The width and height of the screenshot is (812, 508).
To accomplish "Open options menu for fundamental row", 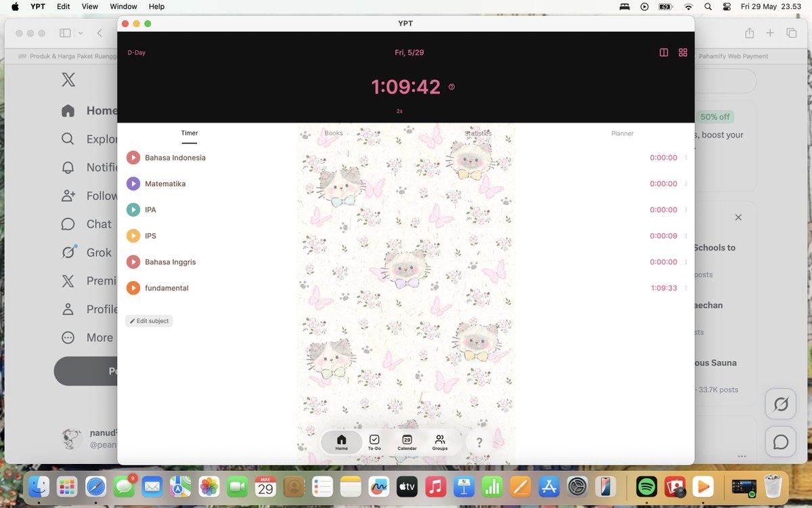I will pos(686,288).
